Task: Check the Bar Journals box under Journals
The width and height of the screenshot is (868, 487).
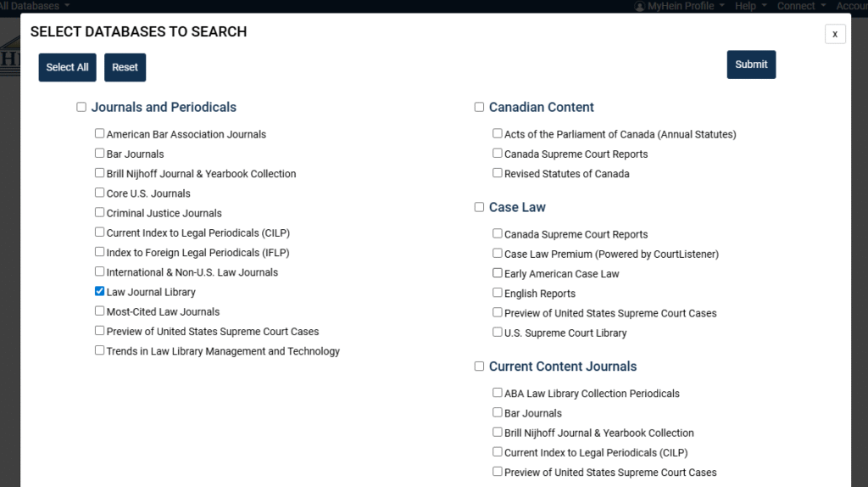Action: [x=100, y=154]
